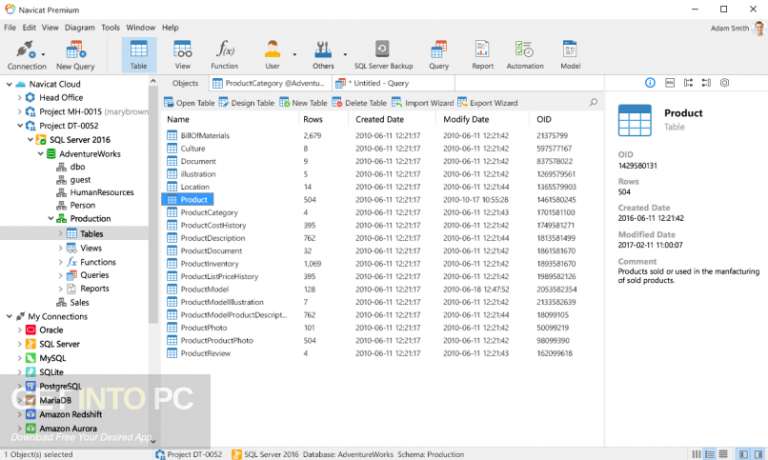This screenshot has height=460, width=768.
Task: Open the Report toolbar icon
Action: (x=482, y=55)
